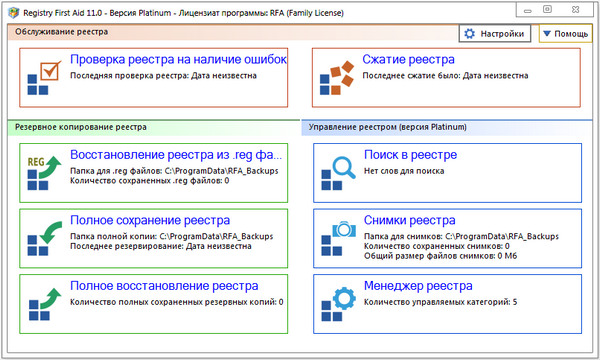
Task: Click text 'Количество сохраненных .reg файлов: 0'
Action: [150, 181]
